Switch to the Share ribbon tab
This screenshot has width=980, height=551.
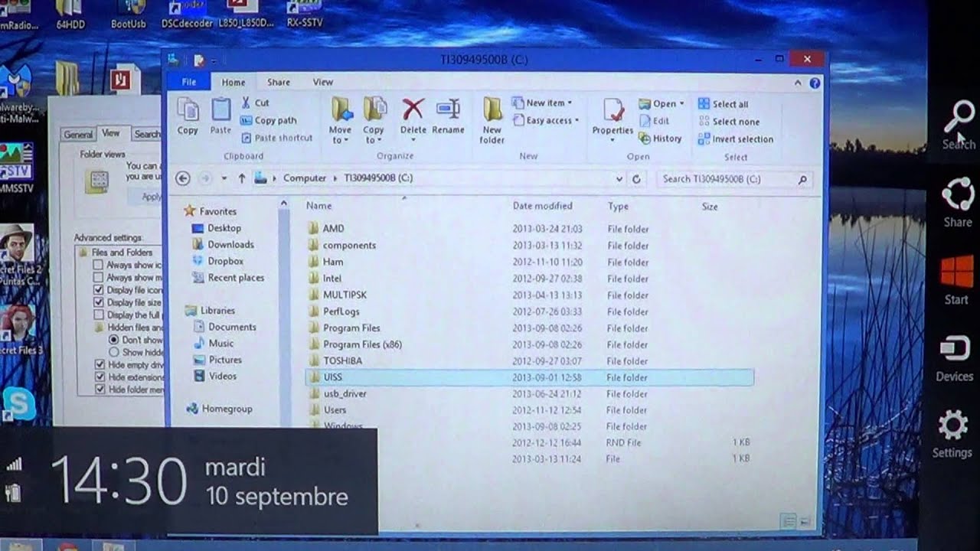pos(279,82)
